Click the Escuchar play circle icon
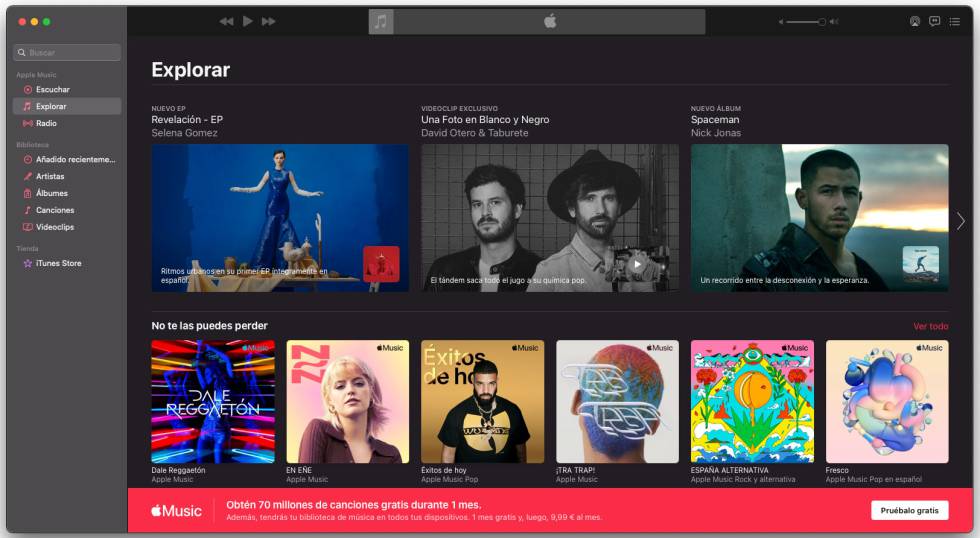 coord(28,89)
